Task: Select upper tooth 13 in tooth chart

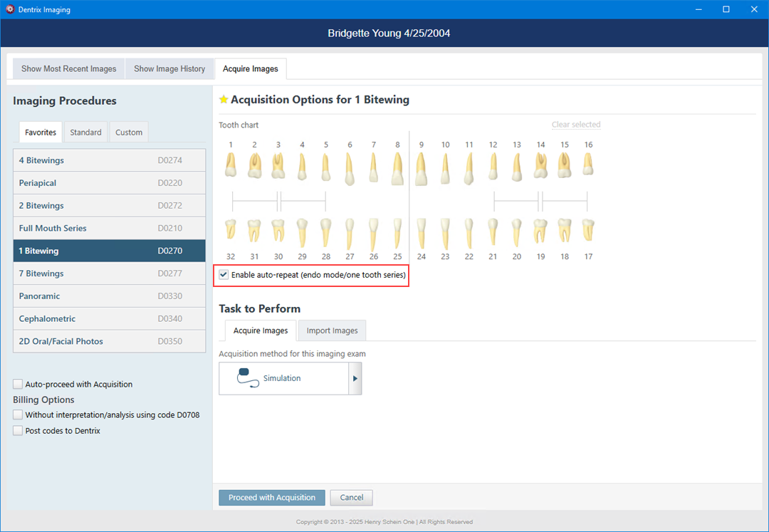Action: point(516,167)
